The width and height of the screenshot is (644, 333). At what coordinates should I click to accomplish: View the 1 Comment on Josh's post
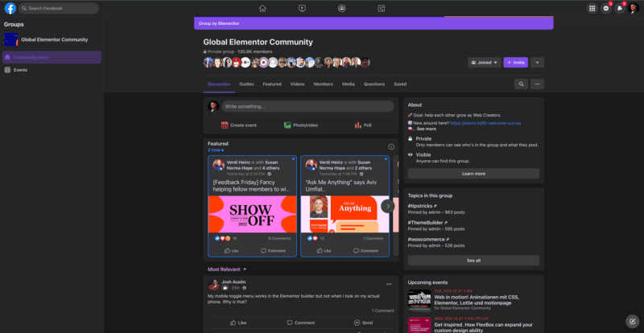tap(383, 310)
